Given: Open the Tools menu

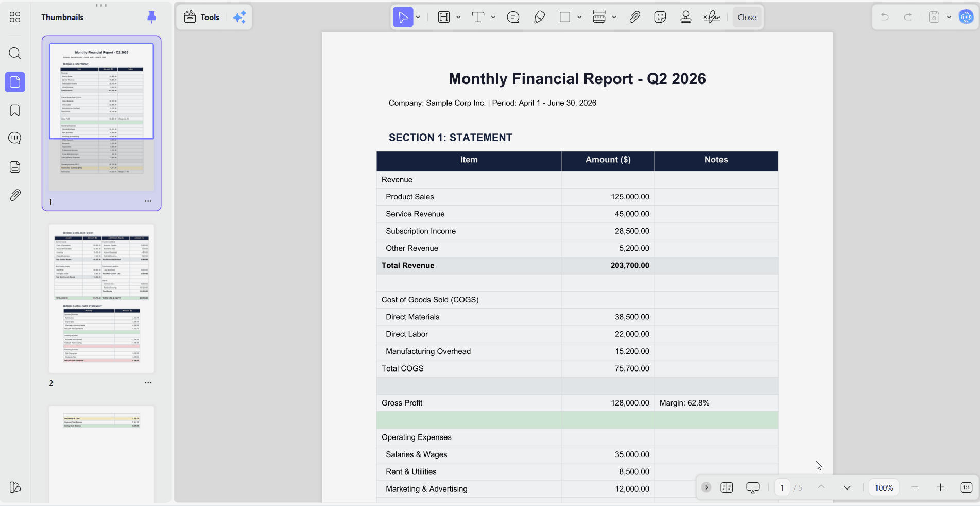Looking at the screenshot, I should (202, 18).
